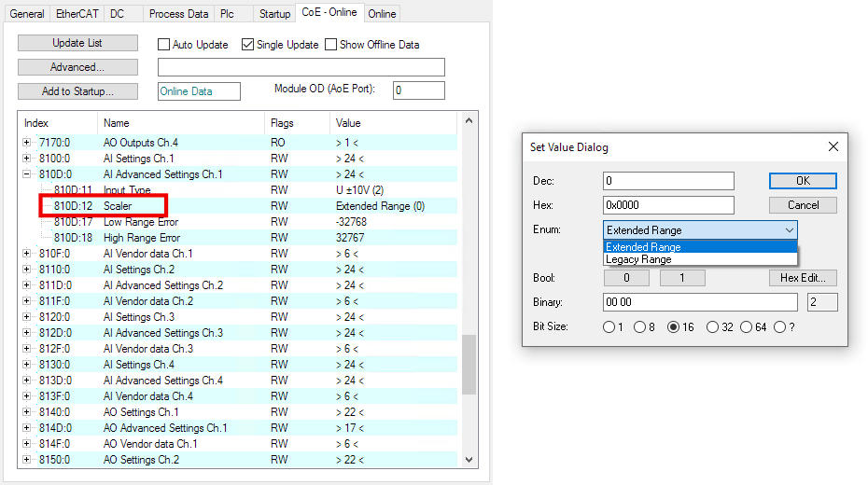Select Bit Size 8 radio button

click(x=639, y=326)
